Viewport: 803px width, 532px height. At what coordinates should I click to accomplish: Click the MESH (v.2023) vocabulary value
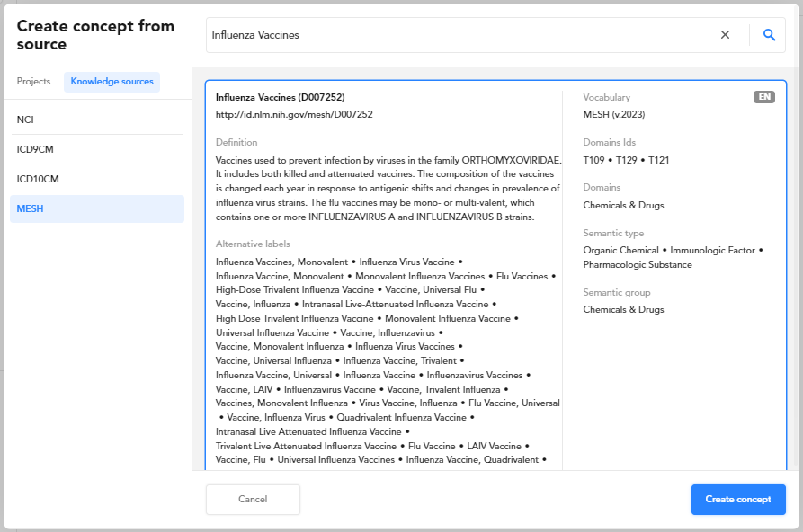(613, 114)
